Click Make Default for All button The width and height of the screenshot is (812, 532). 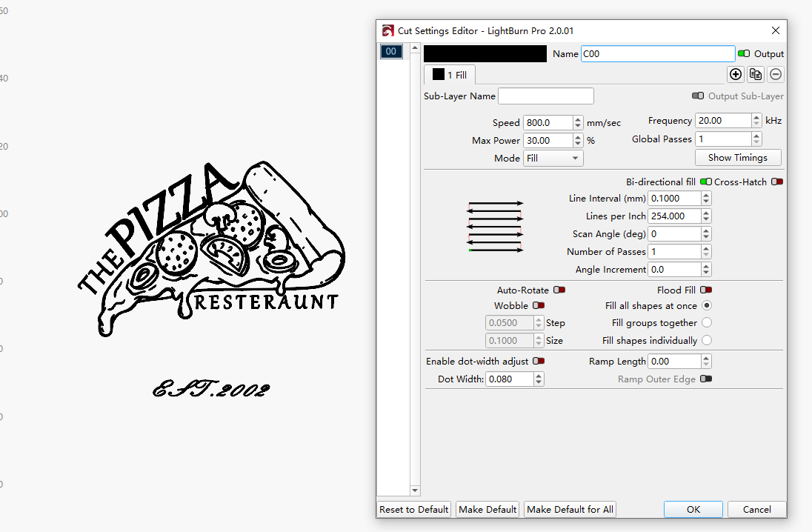tap(570, 509)
